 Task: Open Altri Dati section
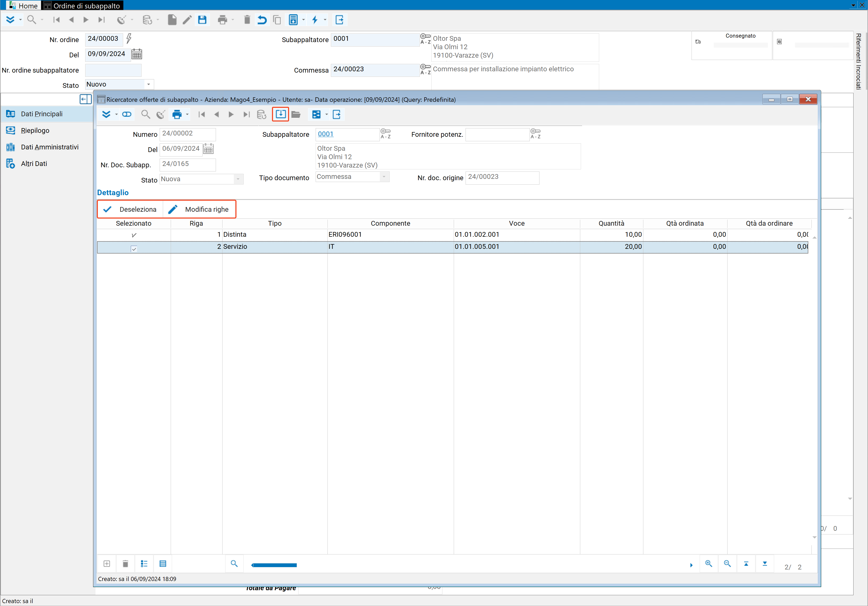47,164
